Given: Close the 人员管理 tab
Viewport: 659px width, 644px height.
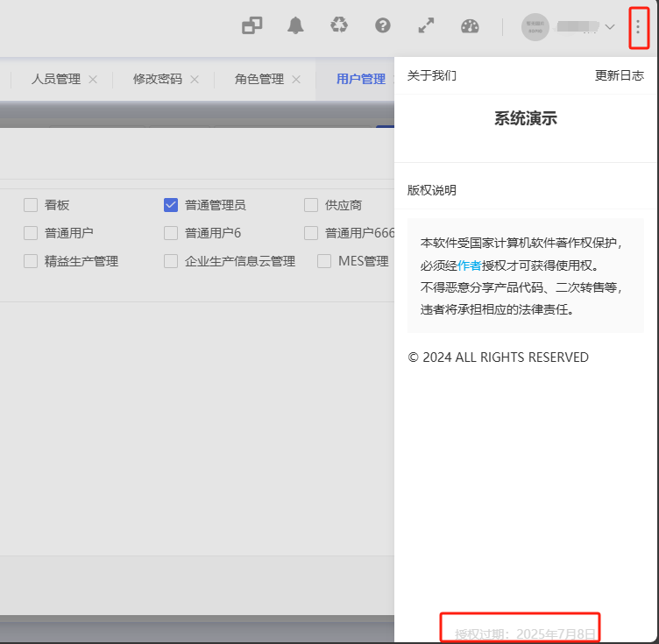Looking at the screenshot, I should 93,79.
